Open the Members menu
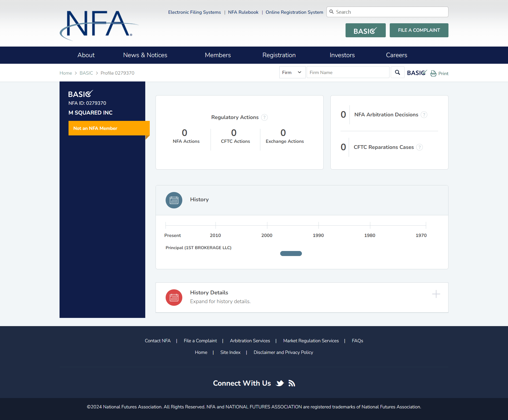The width and height of the screenshot is (508, 420). 218,55
